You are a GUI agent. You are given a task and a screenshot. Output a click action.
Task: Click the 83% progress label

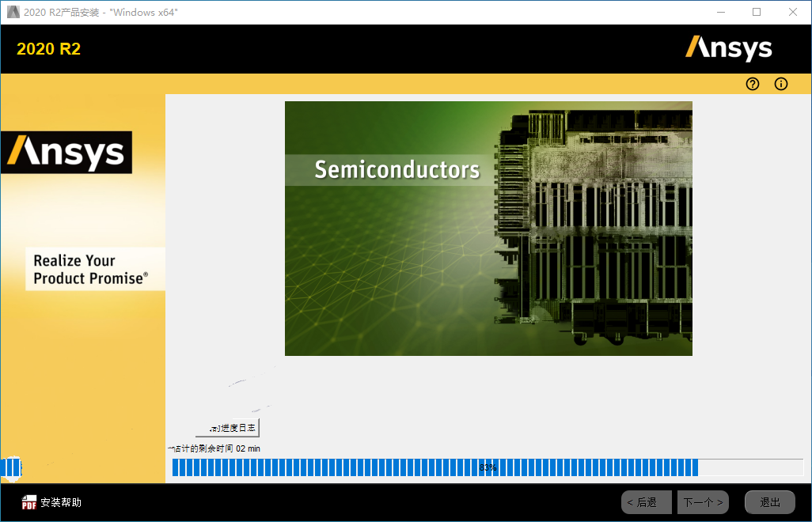click(488, 467)
